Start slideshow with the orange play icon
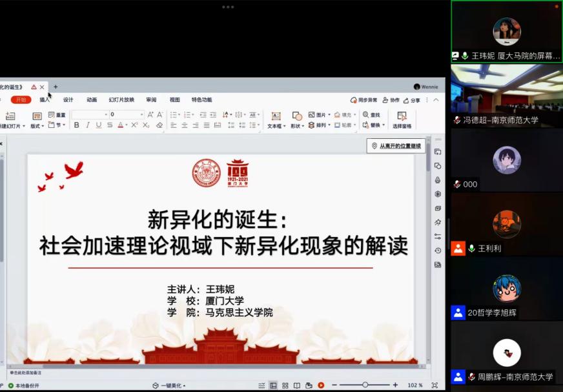The height and width of the screenshot is (392, 563). (x=321, y=386)
